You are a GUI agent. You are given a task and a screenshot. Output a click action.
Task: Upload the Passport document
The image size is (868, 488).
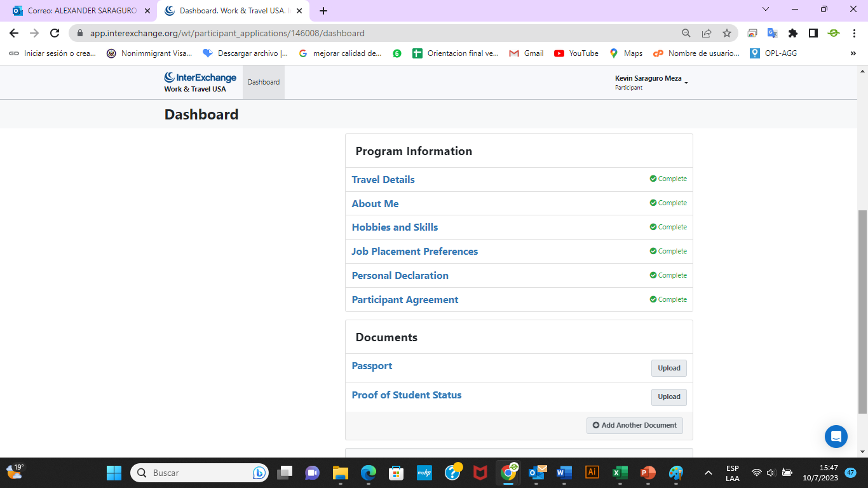(x=668, y=368)
